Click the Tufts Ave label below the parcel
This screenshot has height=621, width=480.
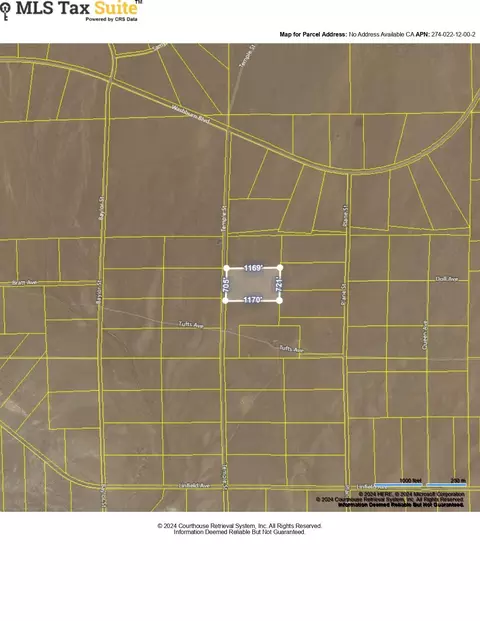tap(291, 349)
